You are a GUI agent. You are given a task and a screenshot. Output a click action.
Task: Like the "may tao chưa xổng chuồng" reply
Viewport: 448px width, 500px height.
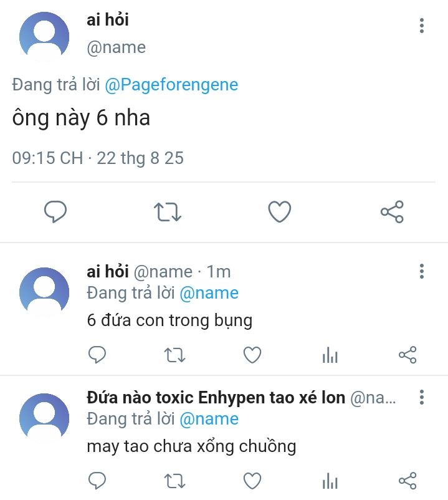pyautogui.click(x=252, y=481)
